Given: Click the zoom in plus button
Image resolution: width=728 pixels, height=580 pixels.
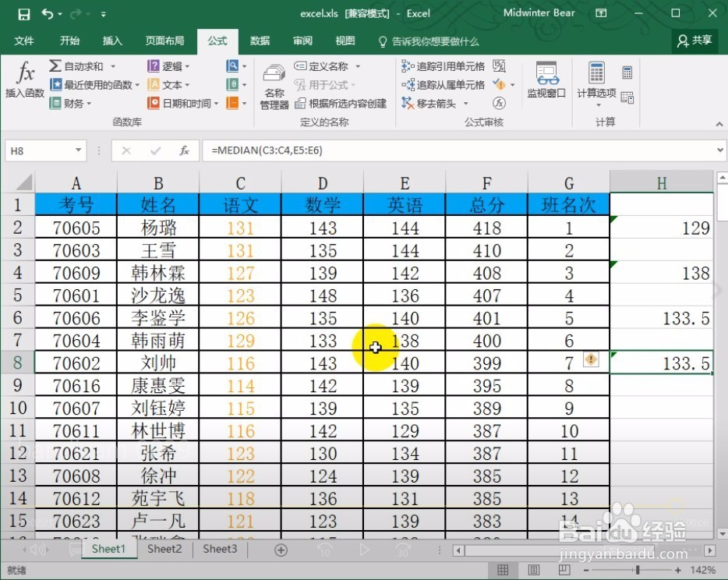Looking at the screenshot, I should pyautogui.click(x=678, y=570).
